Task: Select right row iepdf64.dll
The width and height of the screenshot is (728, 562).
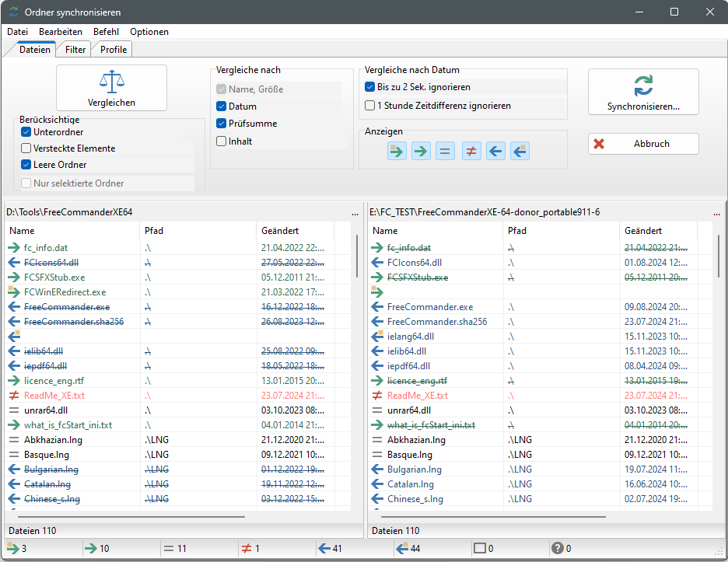Action: point(540,366)
